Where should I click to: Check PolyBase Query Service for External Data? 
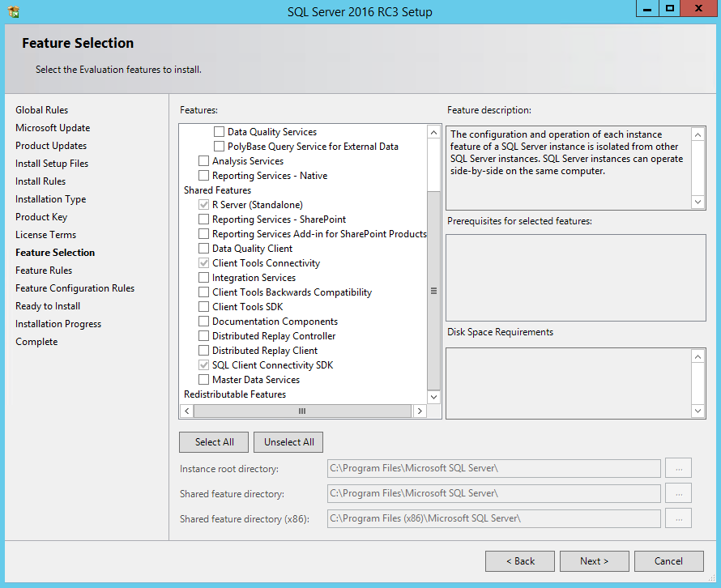click(x=219, y=147)
